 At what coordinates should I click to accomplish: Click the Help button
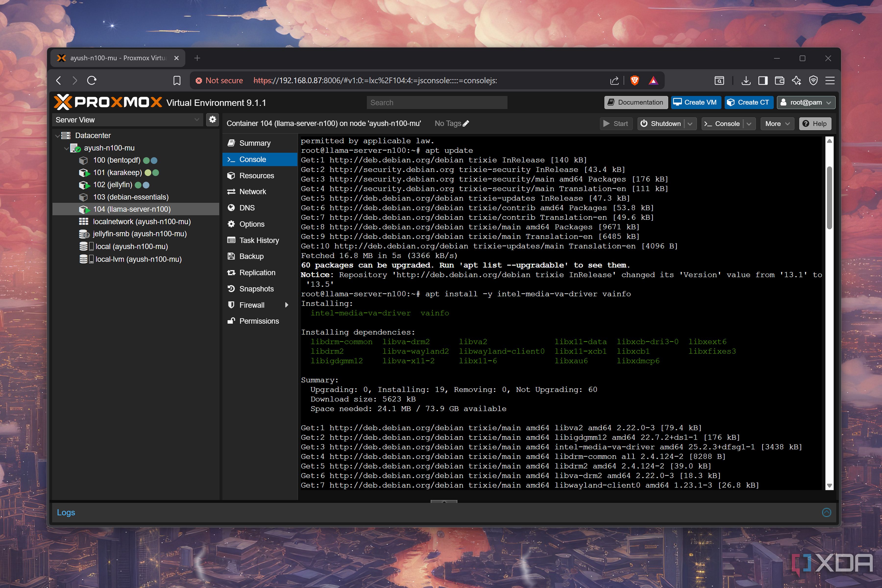click(x=815, y=124)
